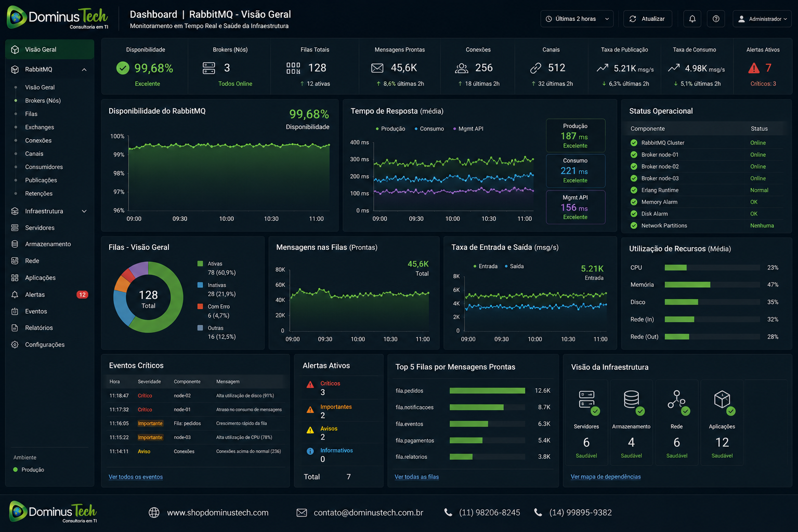Toggle the Mgmt API legend series

[468, 129]
